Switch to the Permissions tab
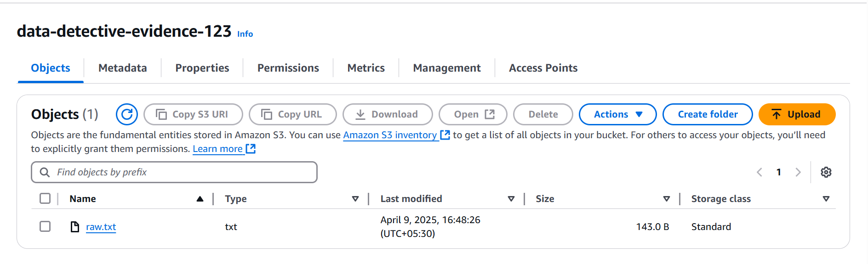This screenshot has width=868, height=264. click(x=288, y=68)
